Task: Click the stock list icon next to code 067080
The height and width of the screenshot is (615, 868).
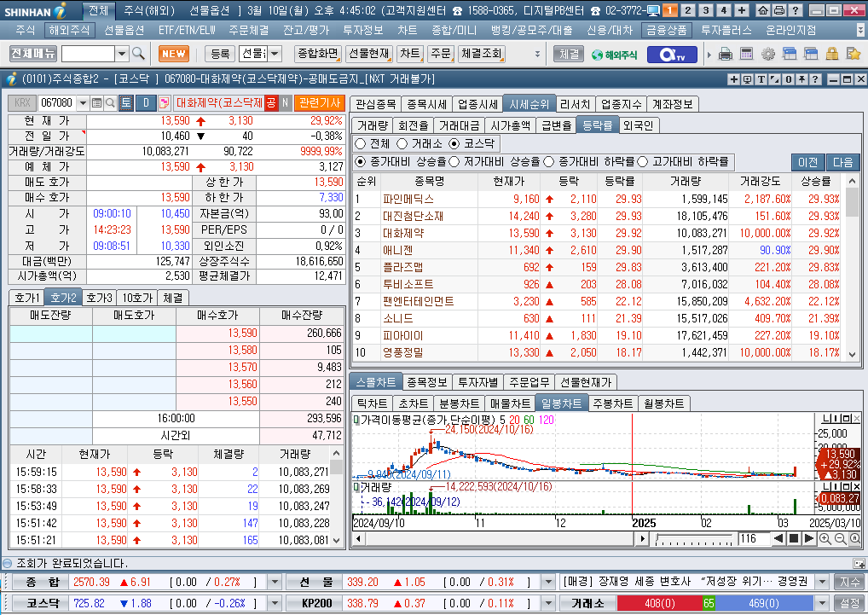Action: click(x=96, y=103)
